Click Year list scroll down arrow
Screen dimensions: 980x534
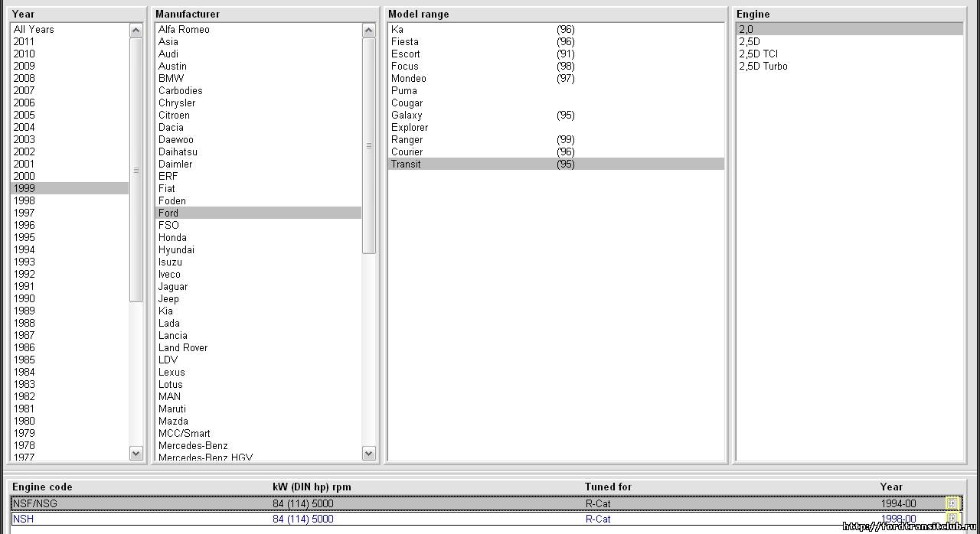(x=136, y=453)
